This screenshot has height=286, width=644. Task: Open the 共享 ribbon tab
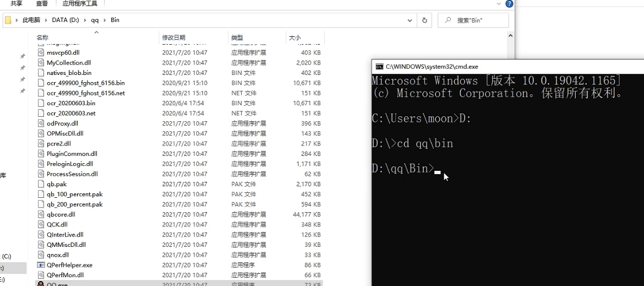click(x=17, y=4)
